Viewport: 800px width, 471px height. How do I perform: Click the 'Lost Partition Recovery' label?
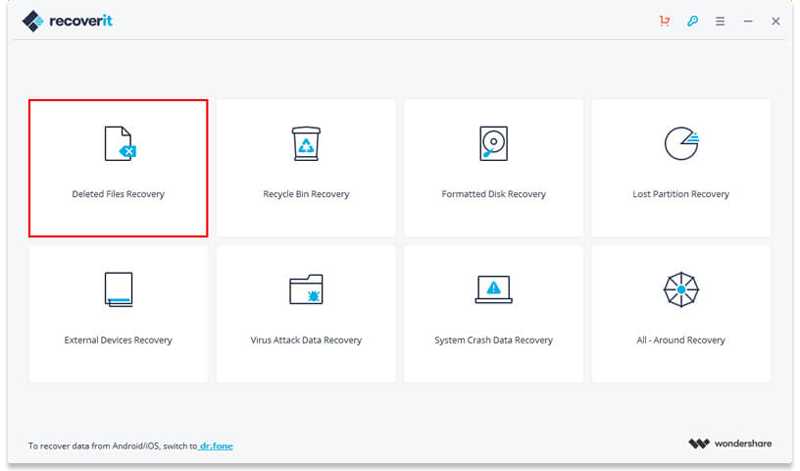(x=681, y=194)
